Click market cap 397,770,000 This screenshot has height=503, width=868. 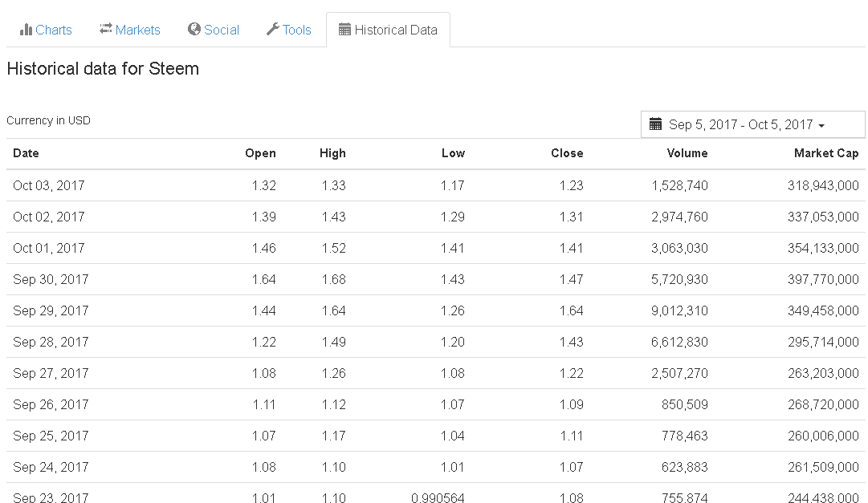pyautogui.click(x=823, y=279)
